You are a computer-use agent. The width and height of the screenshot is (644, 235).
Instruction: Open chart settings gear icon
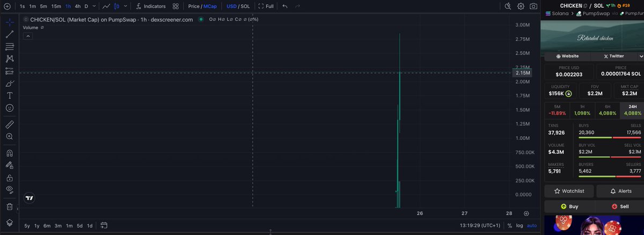(521, 6)
